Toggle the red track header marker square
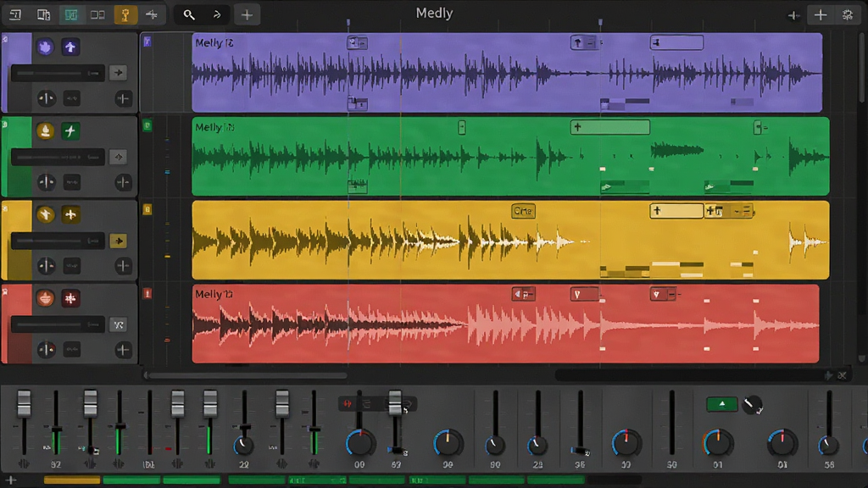The width and height of the screenshot is (868, 488). (x=147, y=293)
